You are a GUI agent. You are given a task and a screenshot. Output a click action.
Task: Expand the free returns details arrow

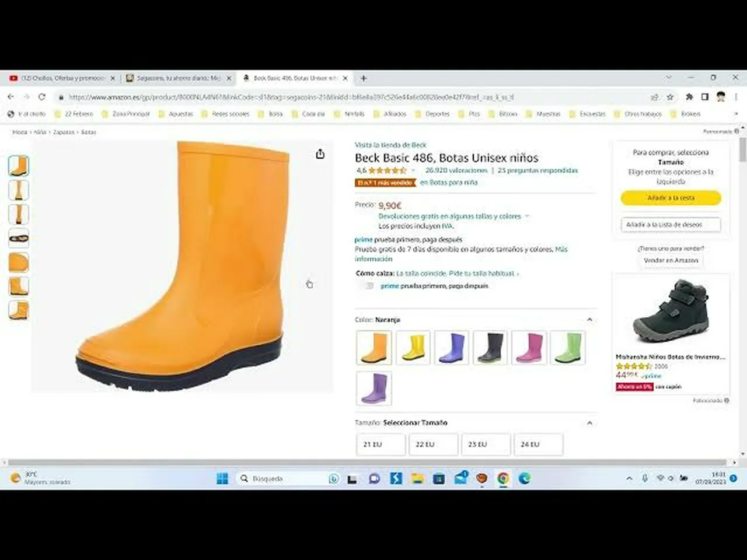point(526,216)
